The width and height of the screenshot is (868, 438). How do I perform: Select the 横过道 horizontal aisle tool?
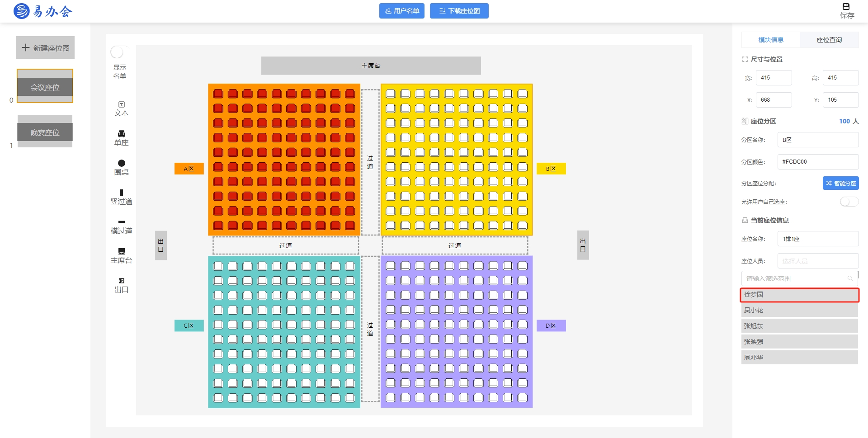tap(121, 226)
